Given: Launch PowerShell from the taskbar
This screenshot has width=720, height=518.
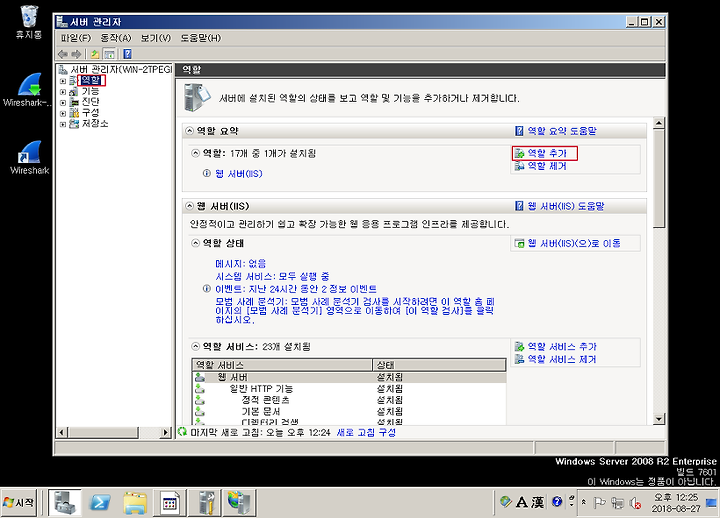Looking at the screenshot, I should (100, 502).
